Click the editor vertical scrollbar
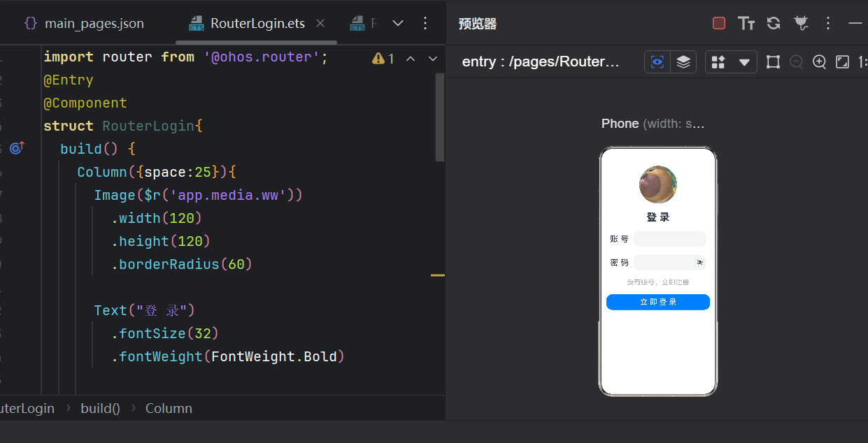This screenshot has width=868, height=443. click(440, 117)
